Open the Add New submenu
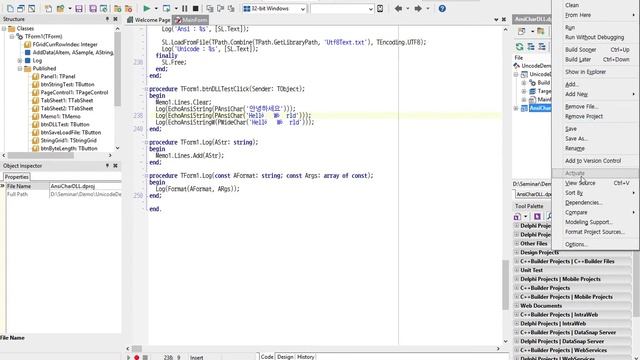This screenshot has width=640, height=360. [594, 94]
